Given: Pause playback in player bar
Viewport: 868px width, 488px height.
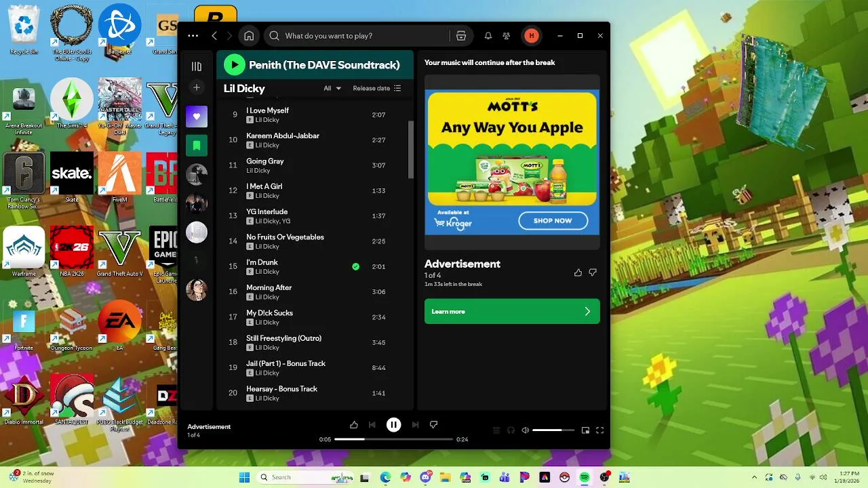Looking at the screenshot, I should [x=393, y=425].
